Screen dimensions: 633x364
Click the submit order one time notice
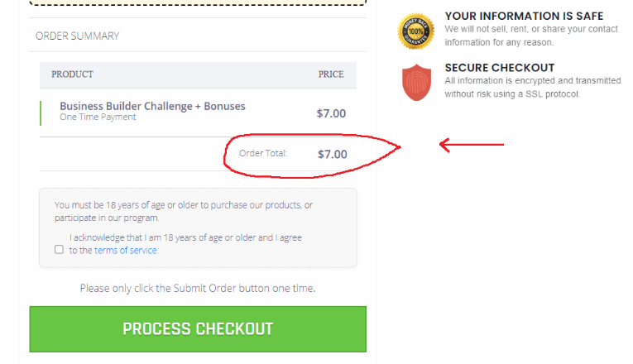click(198, 288)
